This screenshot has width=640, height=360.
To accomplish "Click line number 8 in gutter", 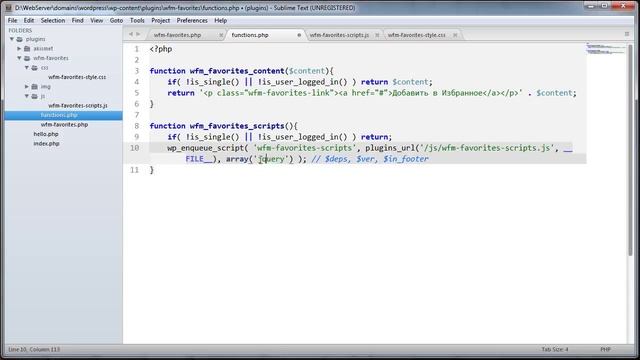I will click(136, 126).
